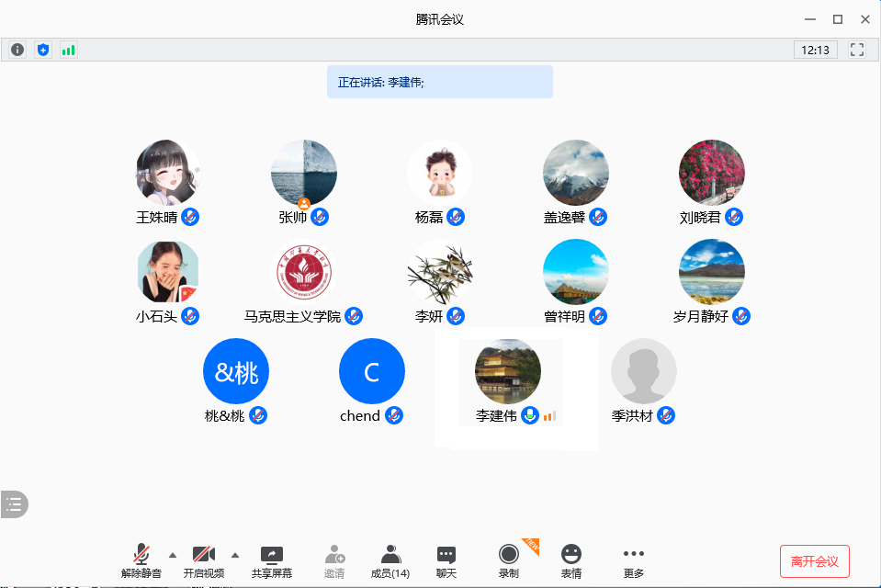This screenshot has height=588, width=881.
Task: Select speaker 李建伟's avatar
Action: click(508, 372)
